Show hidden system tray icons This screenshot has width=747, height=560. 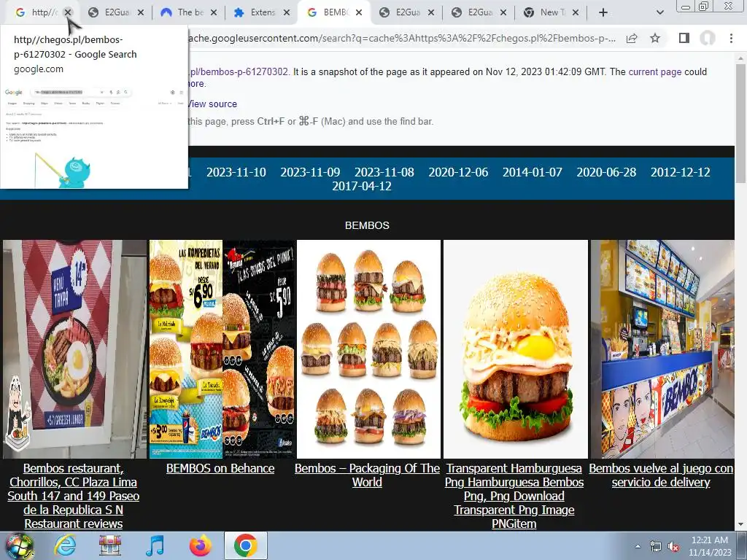638,546
